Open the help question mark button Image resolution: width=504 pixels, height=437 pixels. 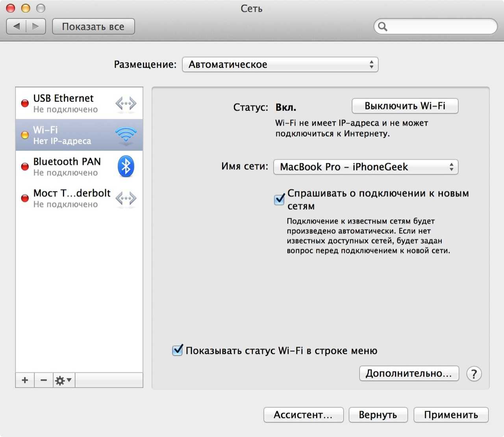point(474,374)
